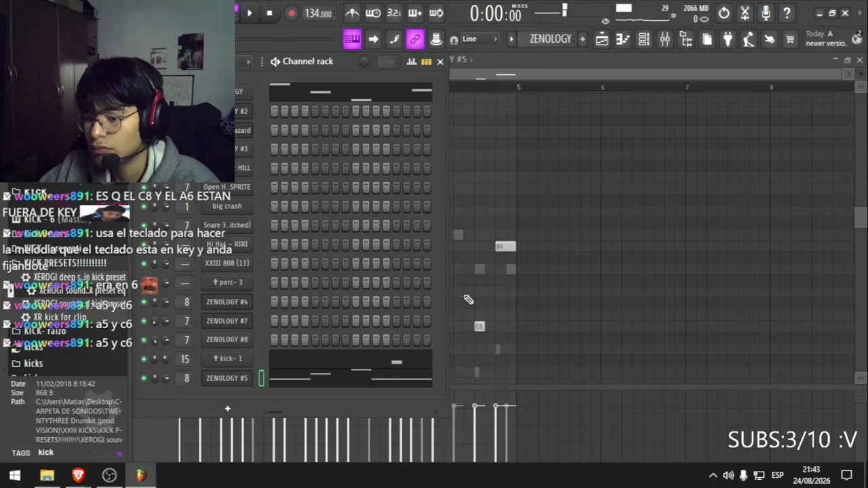Image resolution: width=868 pixels, height=488 pixels.
Task: Open the Channel rack menu arrow icon
Action: (275, 62)
